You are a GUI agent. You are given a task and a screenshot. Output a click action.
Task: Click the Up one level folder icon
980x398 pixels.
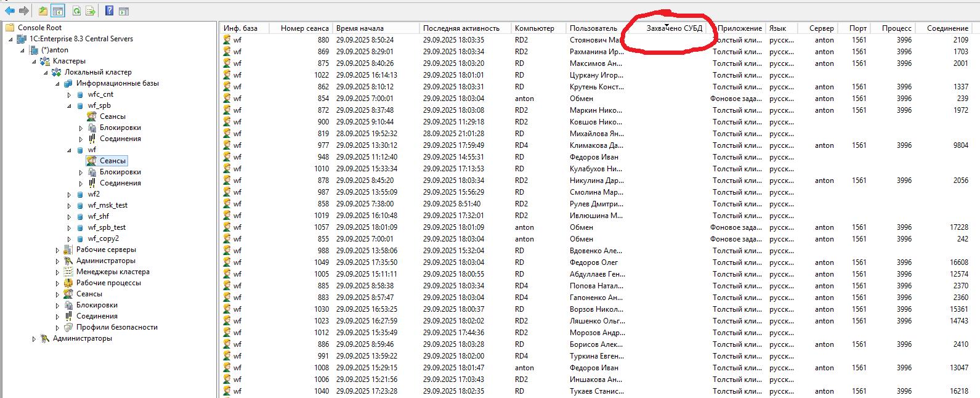coord(43,10)
